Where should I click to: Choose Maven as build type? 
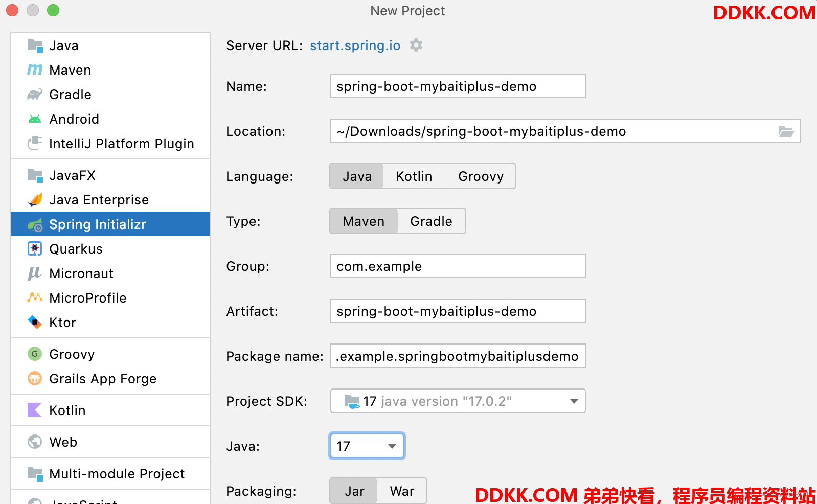pyautogui.click(x=364, y=221)
